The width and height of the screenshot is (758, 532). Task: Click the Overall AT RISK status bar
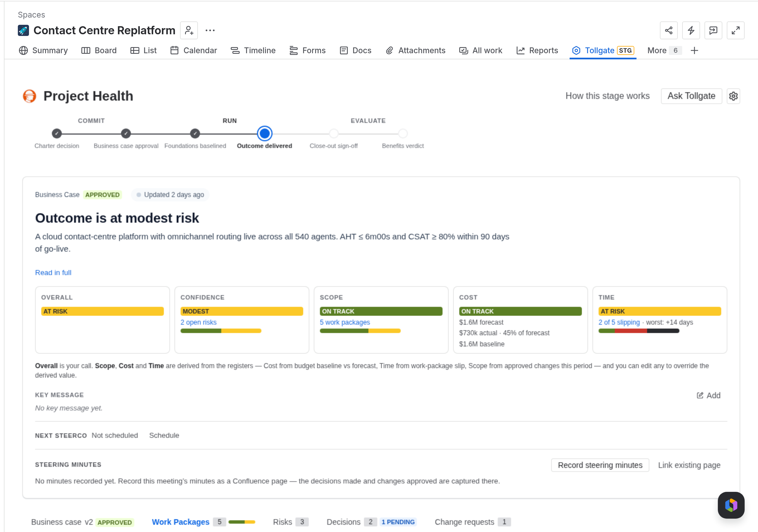[x=102, y=311]
